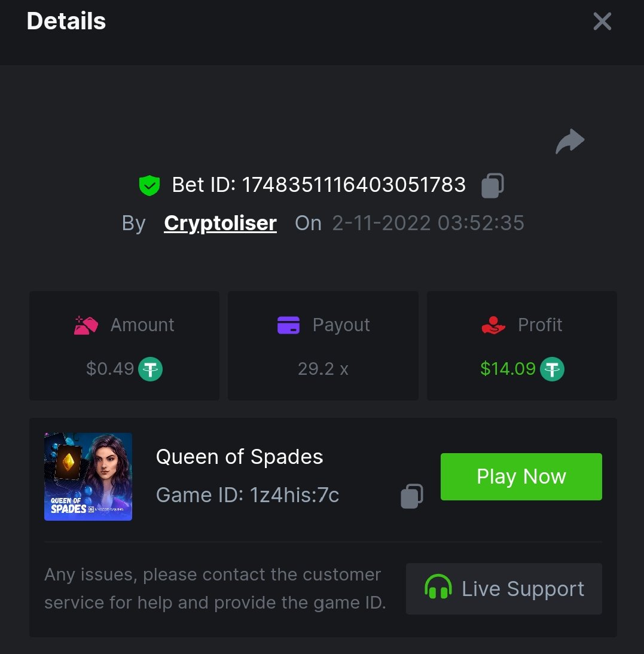This screenshot has width=644, height=654.
Task: Click the 29.2 x payout value
Action: click(323, 369)
